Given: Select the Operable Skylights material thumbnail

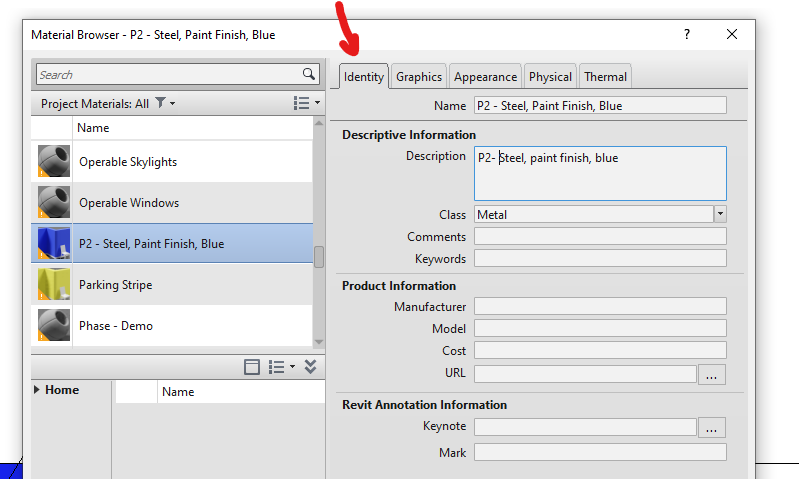Looking at the screenshot, I should (51, 162).
